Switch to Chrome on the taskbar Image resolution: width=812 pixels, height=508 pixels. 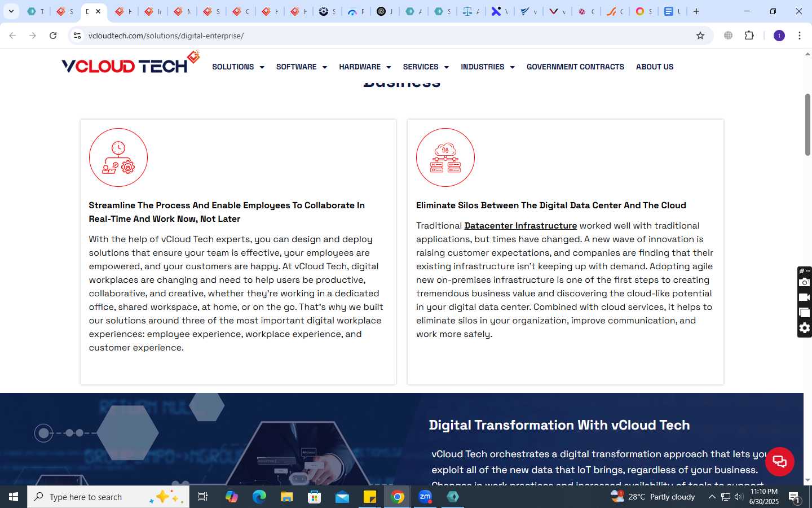coord(398,497)
